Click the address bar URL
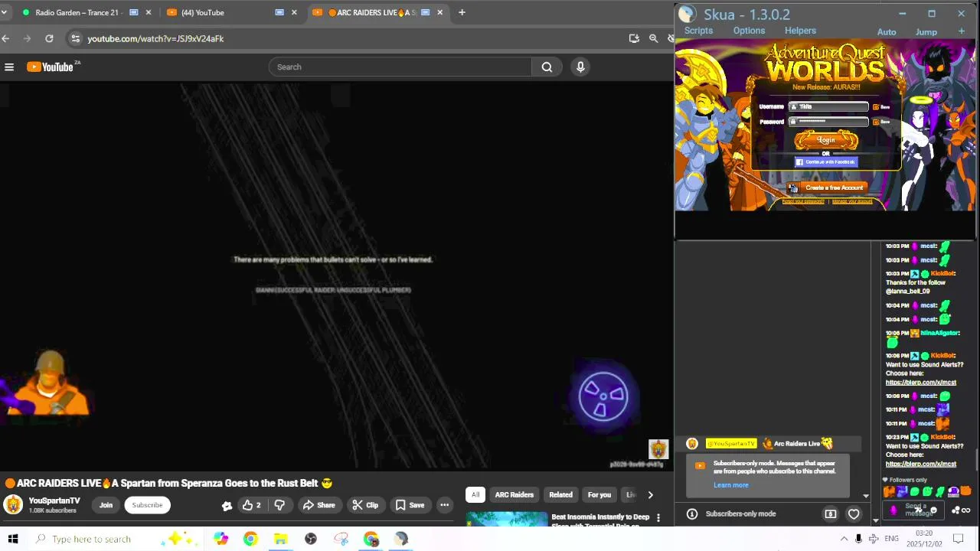The height and width of the screenshot is (551, 980). 155,38
